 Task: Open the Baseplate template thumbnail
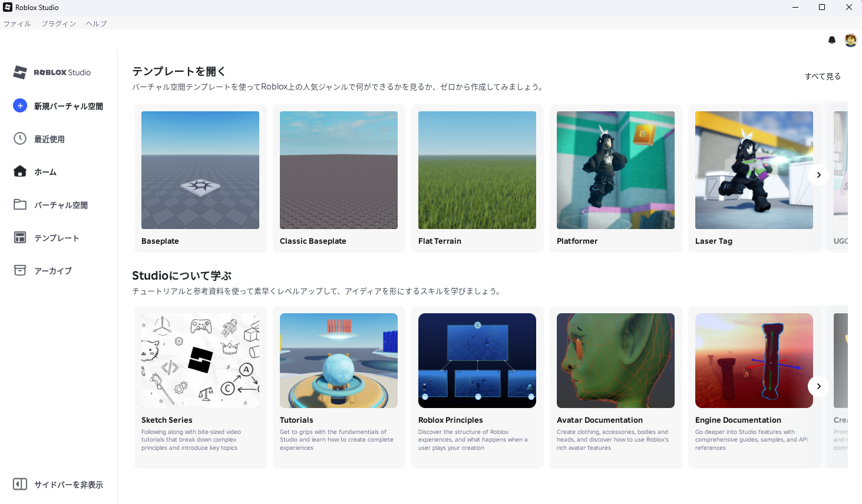200,170
